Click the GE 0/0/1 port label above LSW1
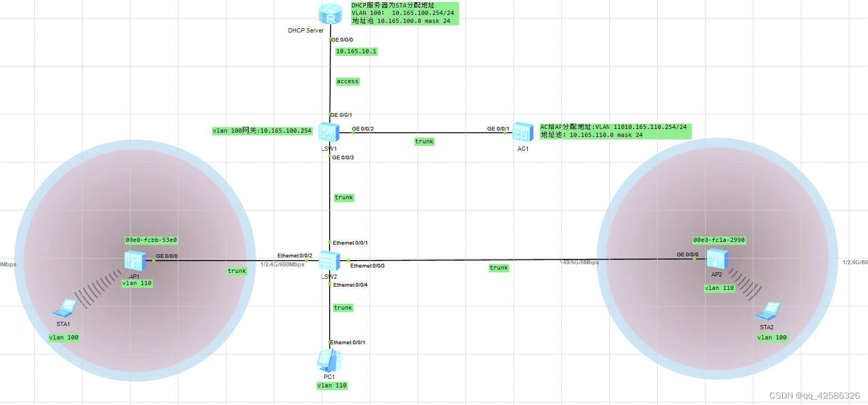Viewport: 868px width, 405px height. (x=341, y=115)
